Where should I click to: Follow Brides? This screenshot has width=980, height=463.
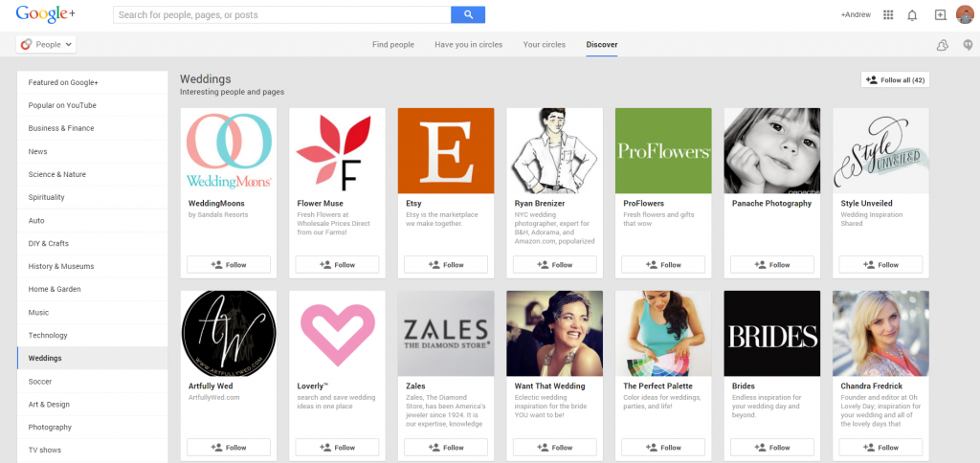tap(772, 448)
